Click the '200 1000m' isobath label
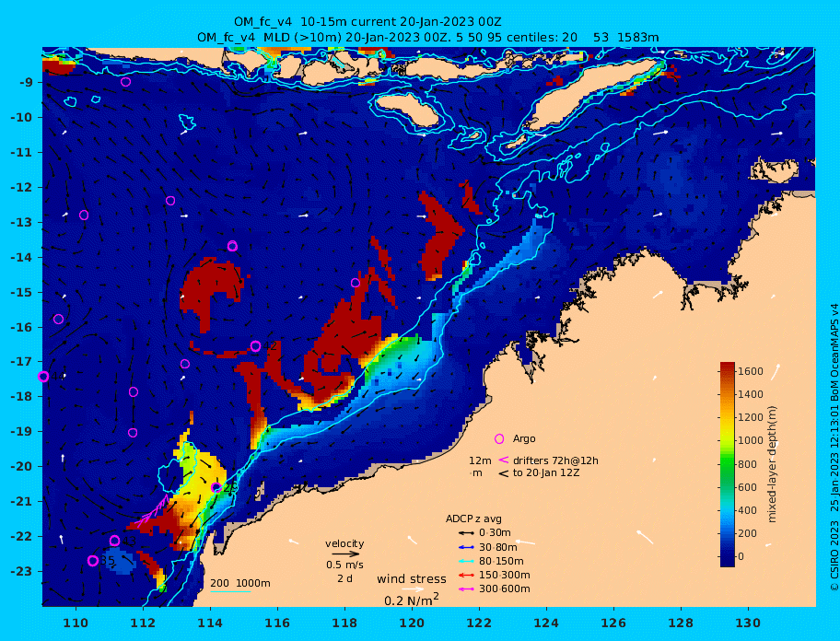840x641 pixels. coord(240,583)
